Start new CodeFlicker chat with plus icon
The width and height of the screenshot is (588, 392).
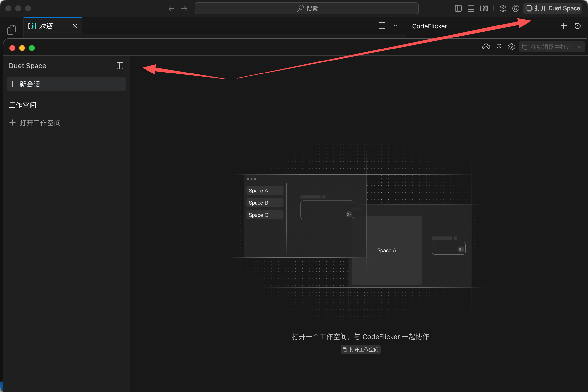tap(563, 26)
